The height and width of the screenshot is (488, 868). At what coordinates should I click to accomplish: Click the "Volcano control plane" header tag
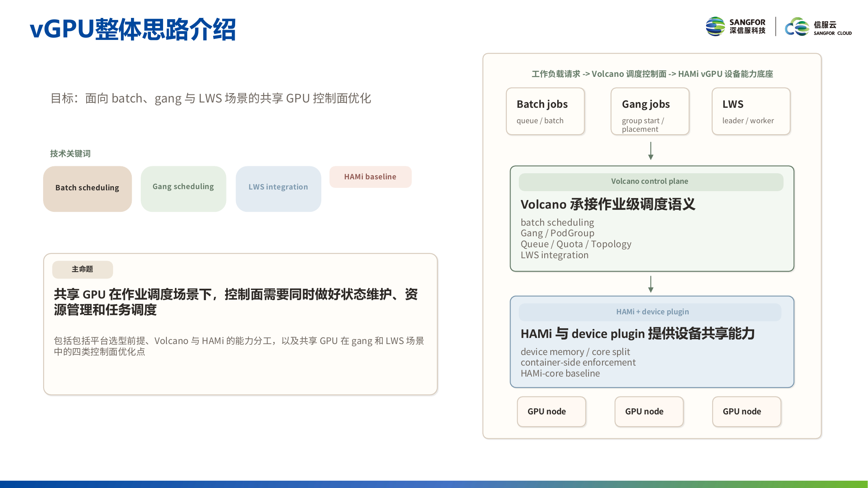[651, 182]
